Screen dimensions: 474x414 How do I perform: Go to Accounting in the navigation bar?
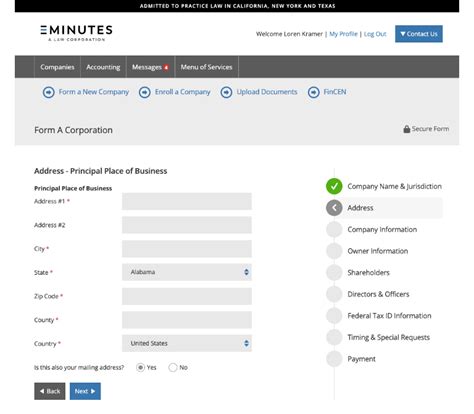[103, 67]
